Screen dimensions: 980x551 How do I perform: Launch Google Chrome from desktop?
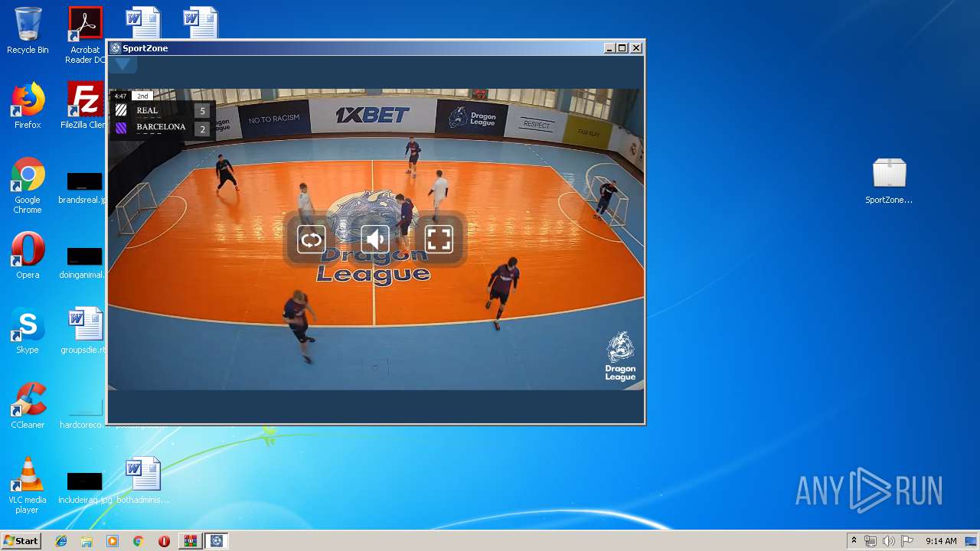pyautogui.click(x=28, y=185)
